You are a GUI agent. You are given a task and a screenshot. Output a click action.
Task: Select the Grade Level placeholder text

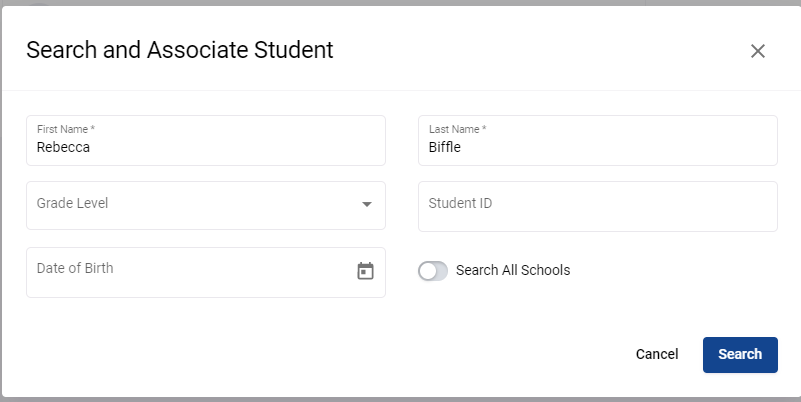pyautogui.click(x=73, y=203)
